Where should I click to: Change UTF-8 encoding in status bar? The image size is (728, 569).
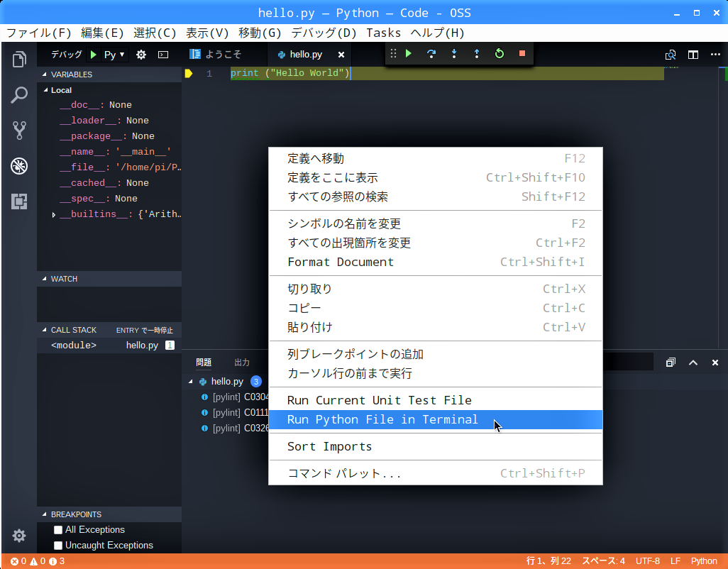[648, 561]
